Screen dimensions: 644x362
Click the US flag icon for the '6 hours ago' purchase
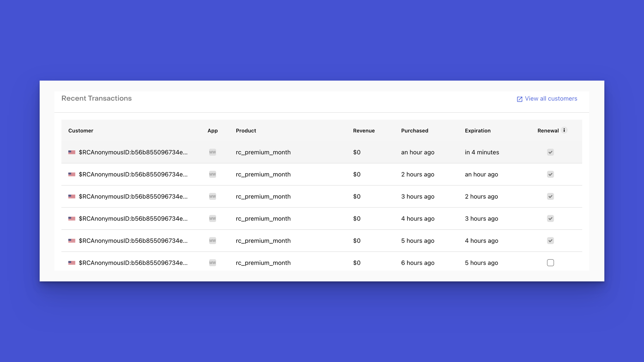(x=72, y=263)
